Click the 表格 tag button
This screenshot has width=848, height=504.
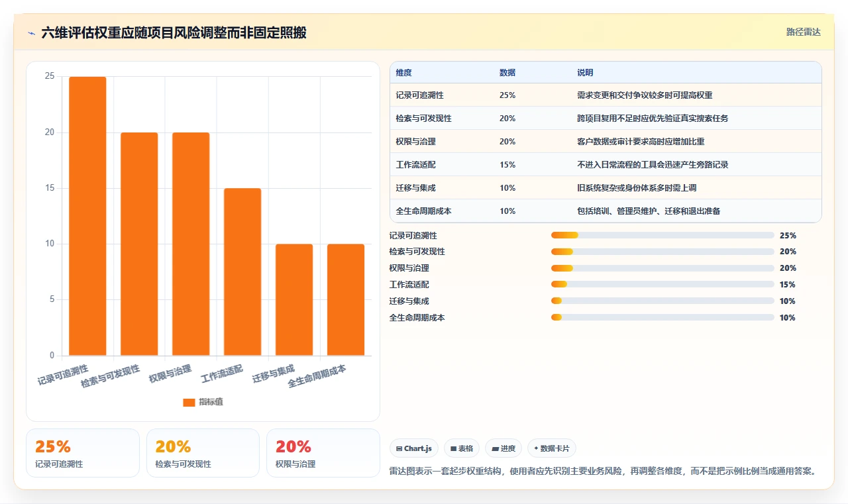[x=462, y=448]
